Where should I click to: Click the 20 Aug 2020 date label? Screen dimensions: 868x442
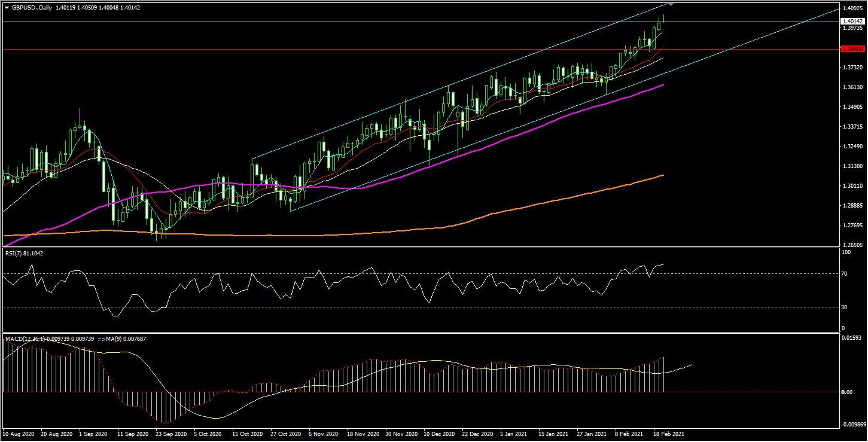pos(56,434)
